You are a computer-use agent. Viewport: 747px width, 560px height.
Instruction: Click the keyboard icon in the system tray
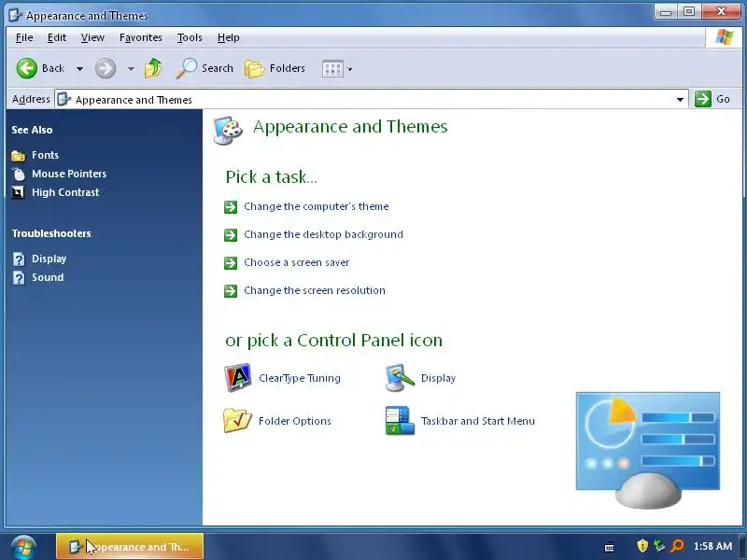610,547
